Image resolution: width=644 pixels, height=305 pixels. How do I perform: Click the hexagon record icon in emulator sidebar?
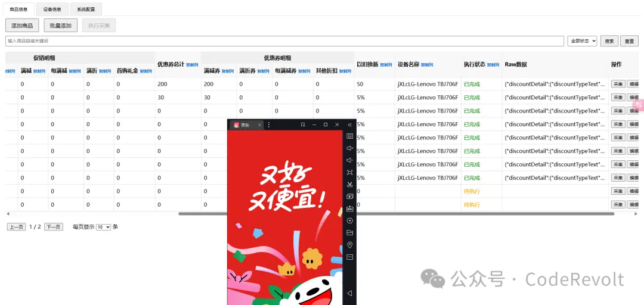pos(350,220)
